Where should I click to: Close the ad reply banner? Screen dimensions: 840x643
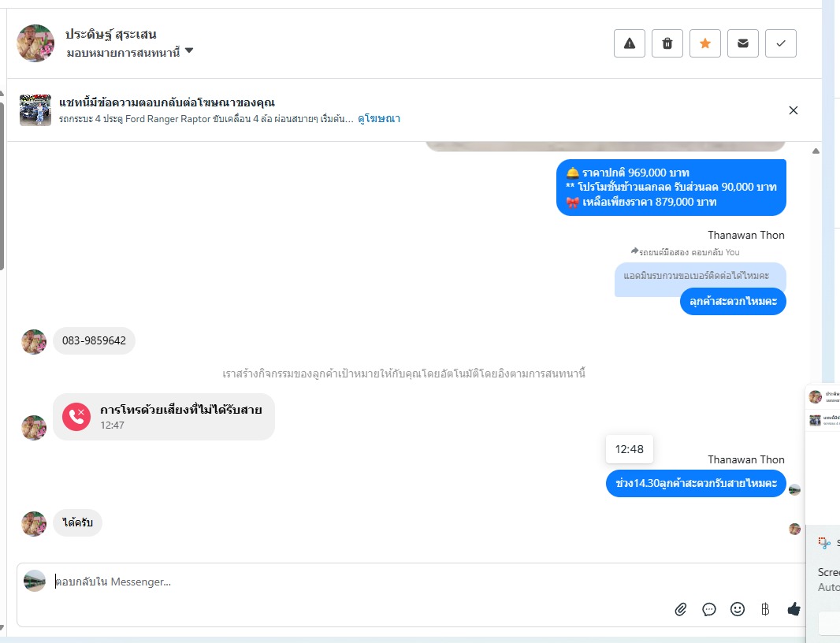click(794, 110)
